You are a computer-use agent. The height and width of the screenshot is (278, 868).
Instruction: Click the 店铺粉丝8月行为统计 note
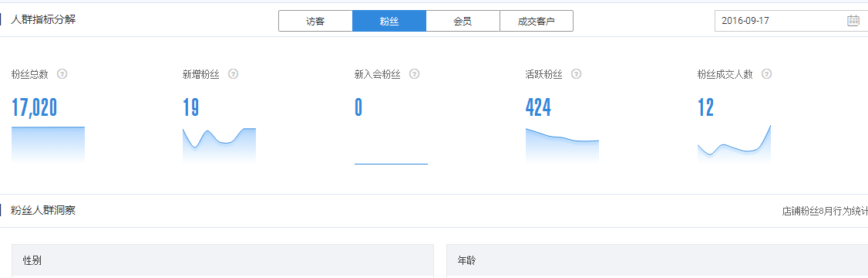825,211
